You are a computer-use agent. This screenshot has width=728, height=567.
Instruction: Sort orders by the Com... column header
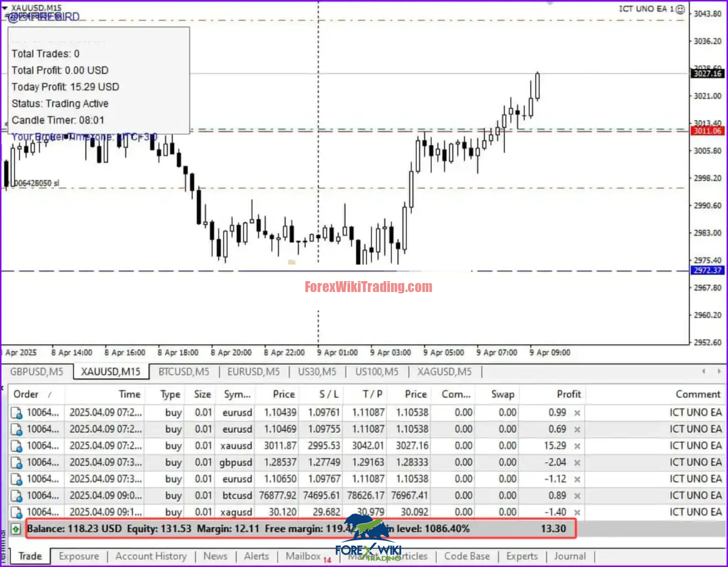(x=452, y=394)
